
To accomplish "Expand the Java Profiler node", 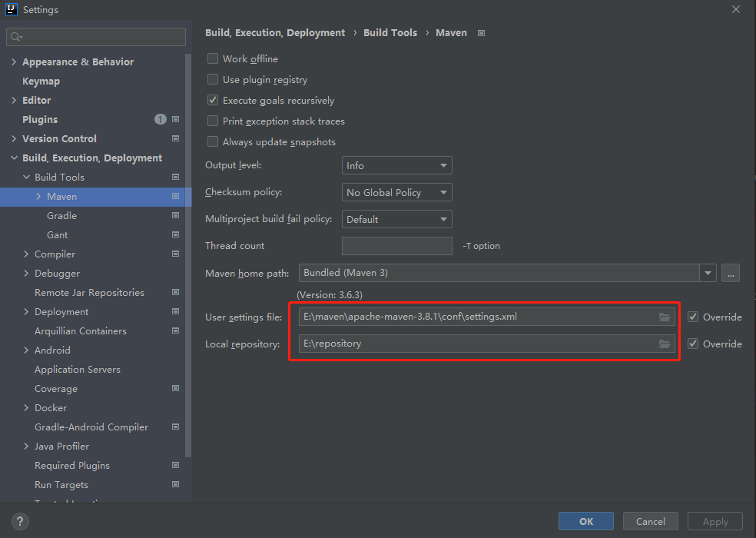I will [26, 447].
